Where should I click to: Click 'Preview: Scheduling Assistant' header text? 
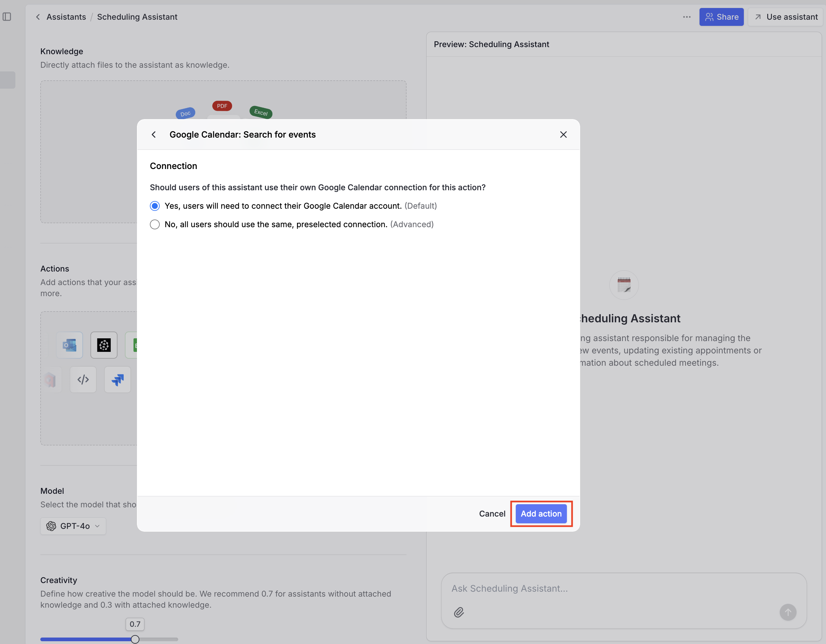tap(491, 44)
